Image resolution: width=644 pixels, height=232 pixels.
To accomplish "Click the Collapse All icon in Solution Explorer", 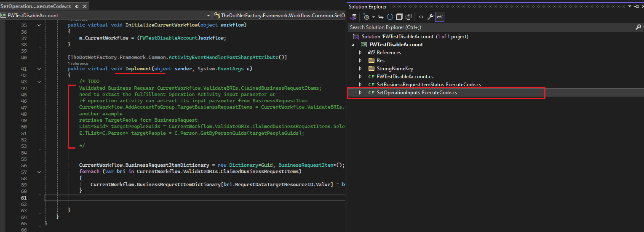I will (398, 17).
